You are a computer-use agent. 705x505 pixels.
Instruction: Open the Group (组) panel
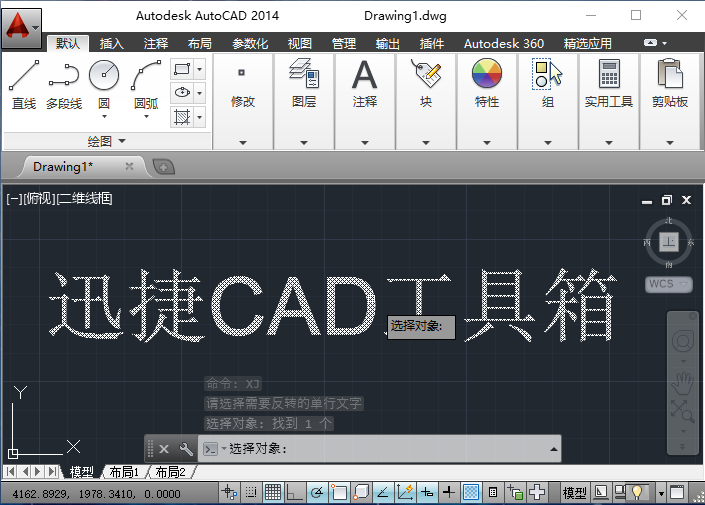click(x=548, y=101)
